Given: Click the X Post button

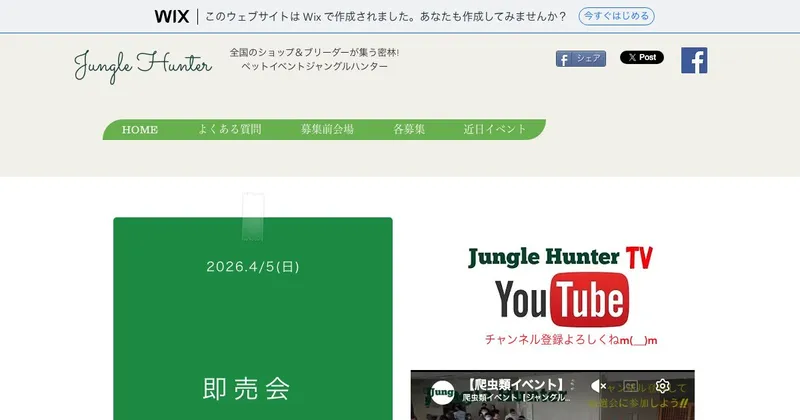Looking at the screenshot, I should [642, 57].
